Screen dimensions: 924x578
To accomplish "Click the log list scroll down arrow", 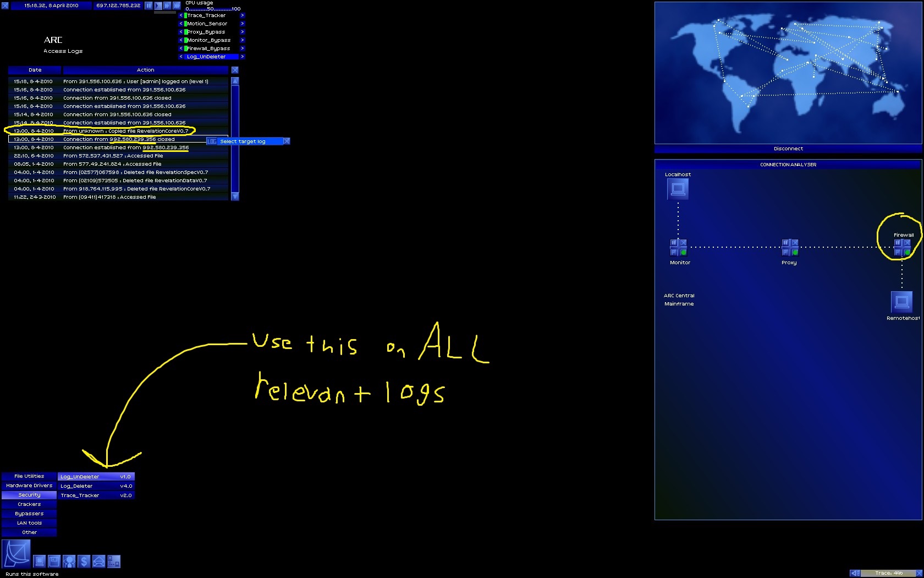I will click(x=235, y=197).
